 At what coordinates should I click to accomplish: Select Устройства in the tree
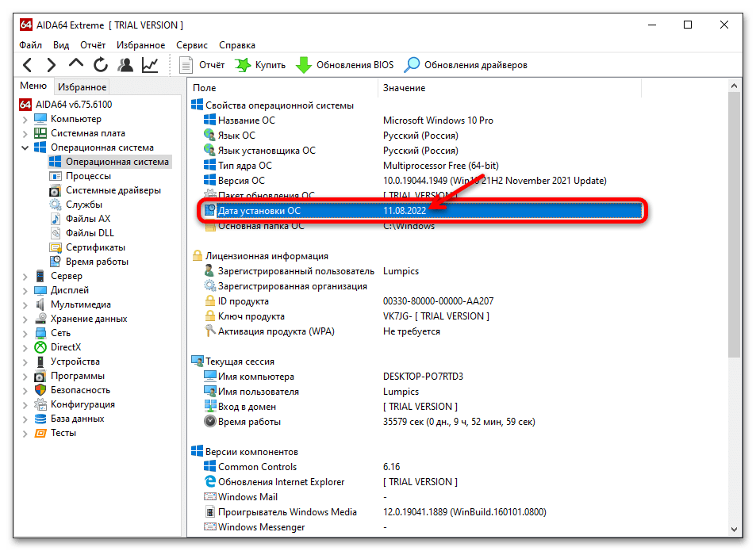(75, 362)
